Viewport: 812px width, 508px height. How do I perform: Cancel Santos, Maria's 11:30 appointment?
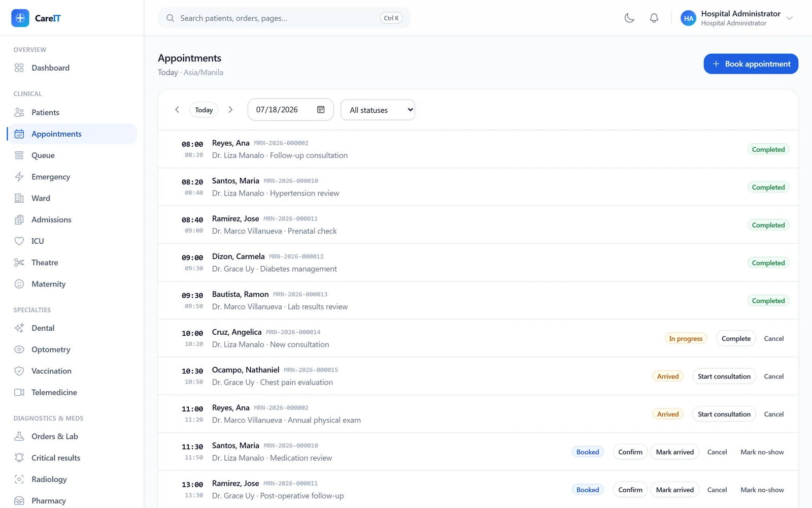[717, 452]
